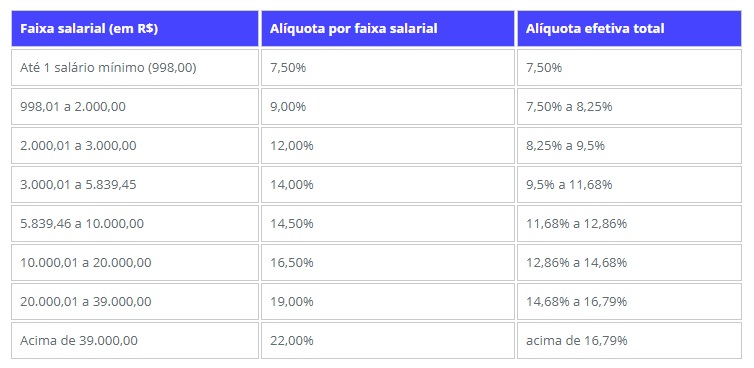The image size is (754, 368).
Task: Click the 'Faixa salarial (em R$)' header
Action: [135, 28]
